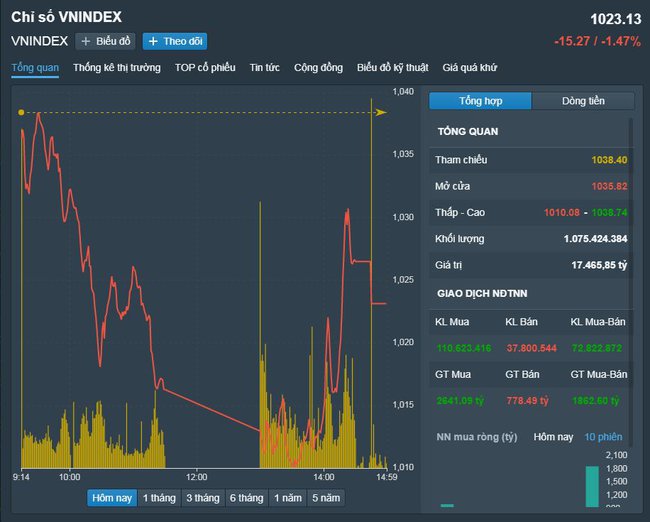650x522 pixels.
Task: Click the high value 1038.74
Action: [609, 212]
